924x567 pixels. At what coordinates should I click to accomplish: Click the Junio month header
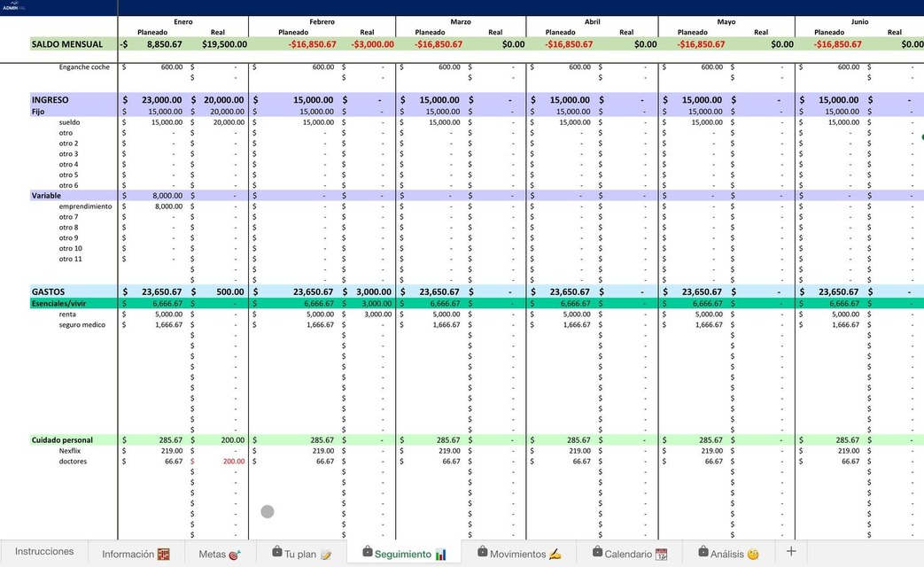coord(859,22)
